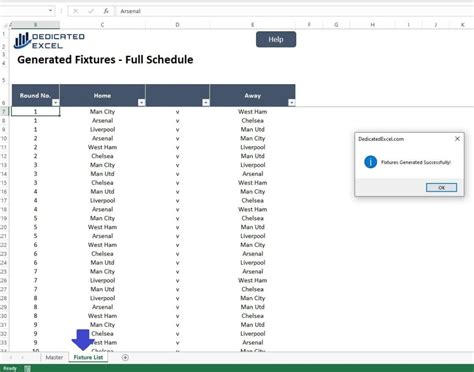The width and height of the screenshot is (474, 372).
Task: Click Man City away cell in row 22
Action: [252, 245]
